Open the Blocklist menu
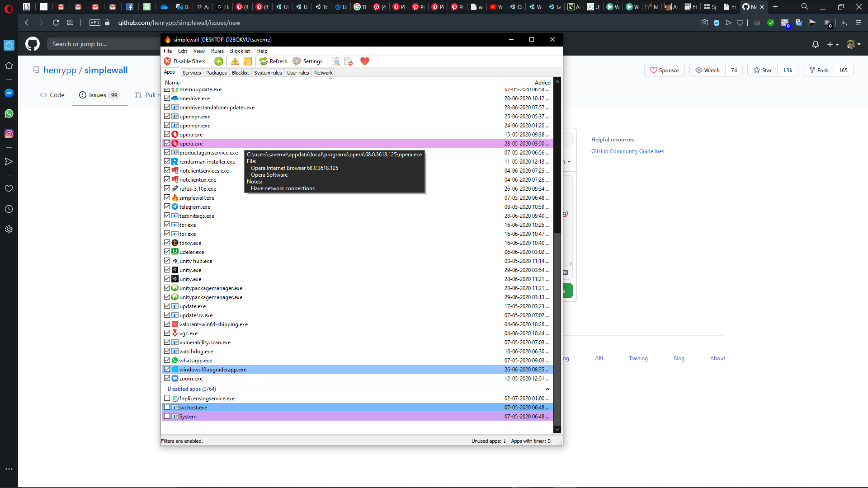Image resolution: width=868 pixels, height=488 pixels. click(240, 51)
